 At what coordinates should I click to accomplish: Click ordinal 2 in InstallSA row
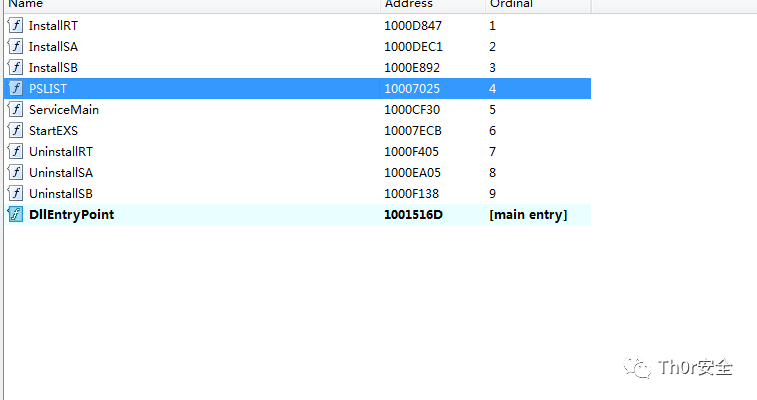tap(492, 47)
